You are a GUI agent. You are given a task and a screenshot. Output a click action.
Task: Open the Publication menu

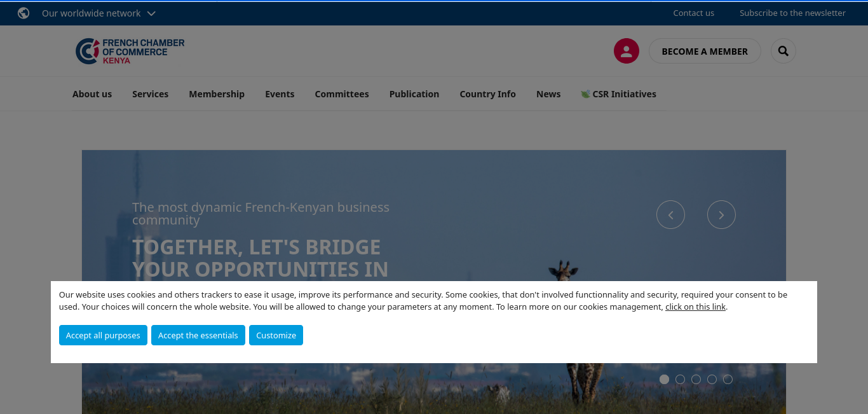pyautogui.click(x=414, y=94)
